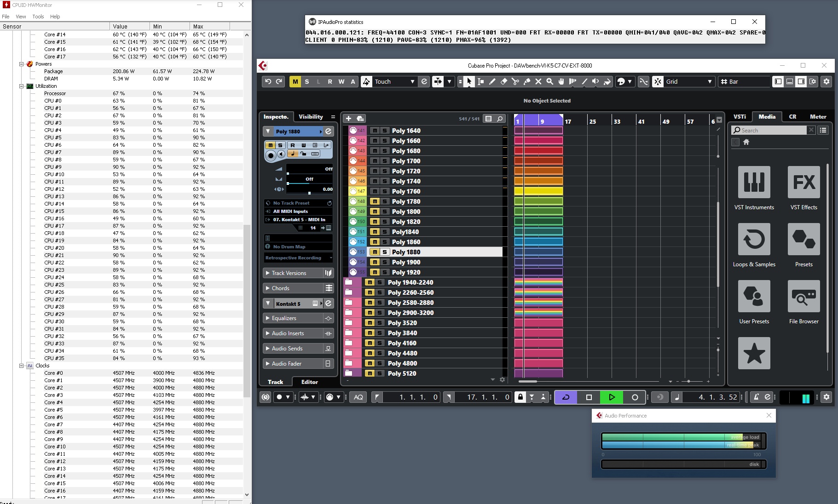Select the Play speaker tool
This screenshot has width=838, height=504.
tap(595, 81)
